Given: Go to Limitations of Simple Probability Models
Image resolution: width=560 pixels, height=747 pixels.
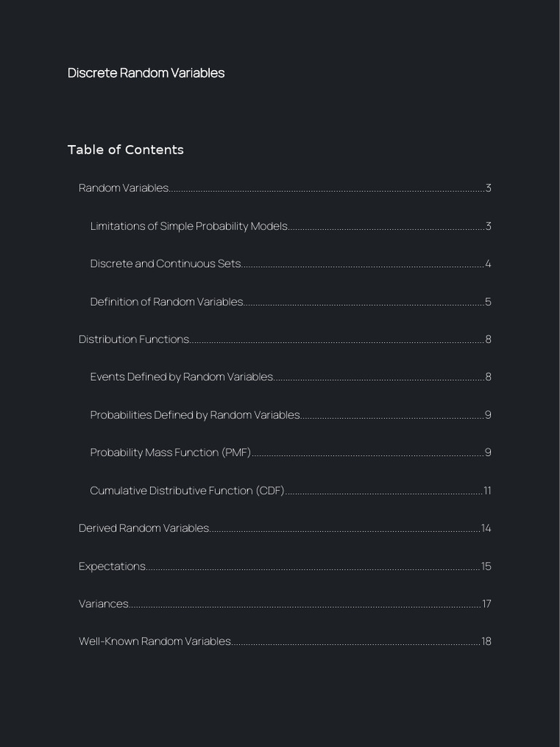Looking at the screenshot, I should point(189,226).
